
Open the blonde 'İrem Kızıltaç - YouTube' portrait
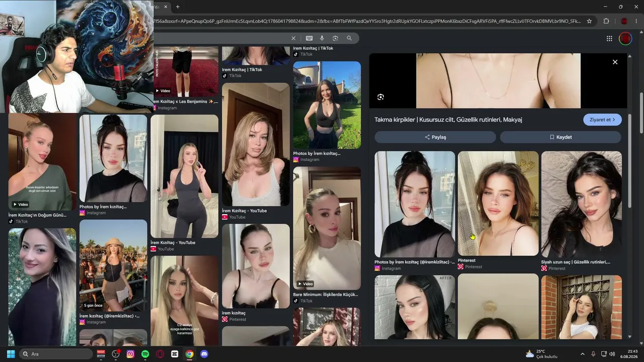point(256,145)
